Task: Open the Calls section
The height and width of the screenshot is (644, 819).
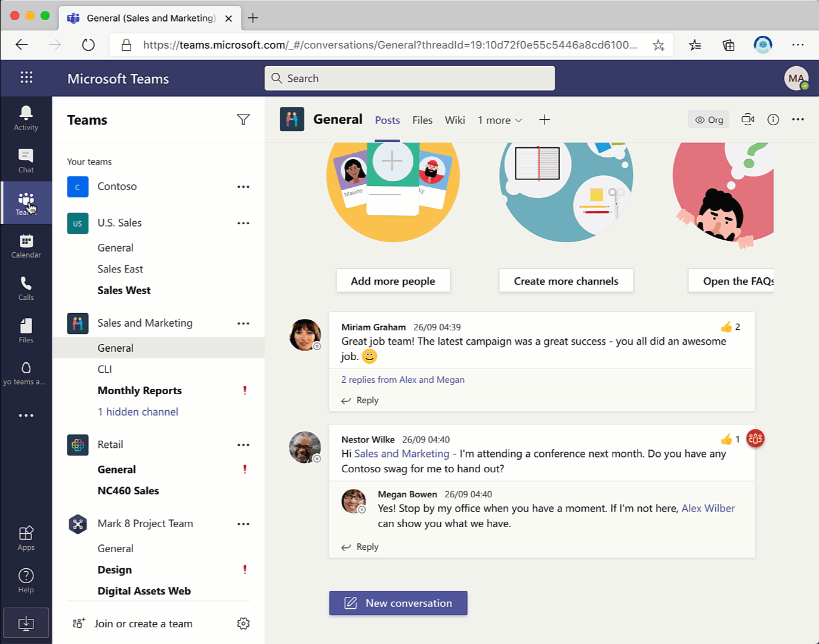Action: pyautogui.click(x=26, y=289)
